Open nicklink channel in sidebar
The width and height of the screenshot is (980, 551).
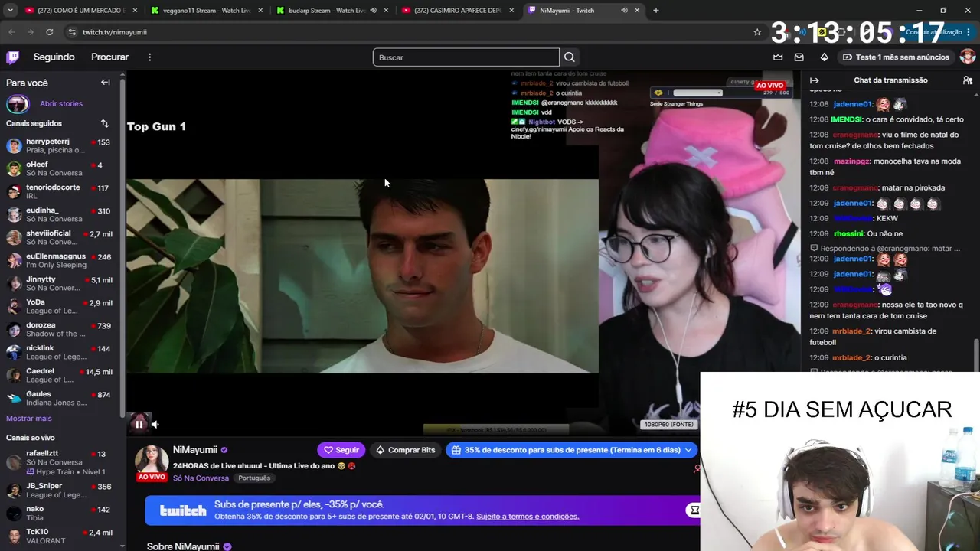pyautogui.click(x=60, y=352)
